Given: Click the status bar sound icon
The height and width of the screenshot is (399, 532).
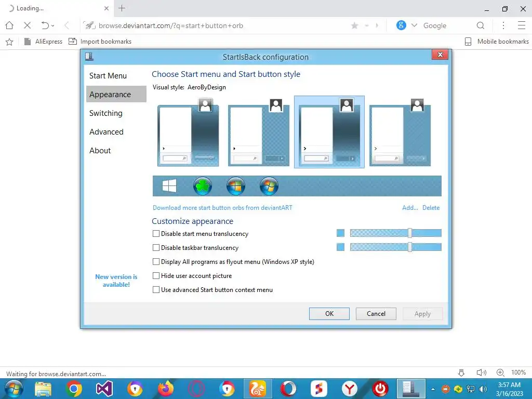Looking at the screenshot, I should tap(482, 373).
